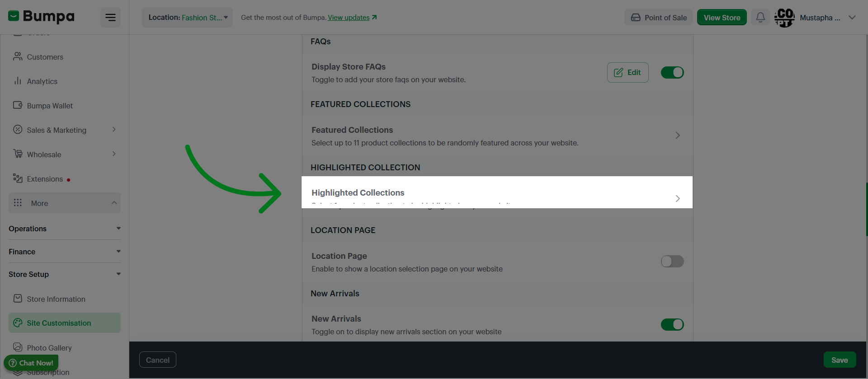Disable Display Store FAQs toggle
Viewport: 868px width, 379px height.
(x=672, y=72)
